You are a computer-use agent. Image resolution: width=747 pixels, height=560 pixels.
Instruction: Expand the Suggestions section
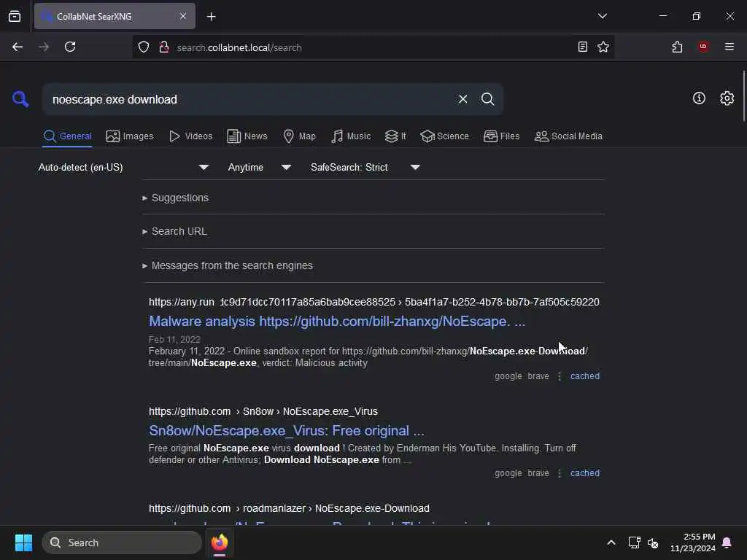click(175, 198)
